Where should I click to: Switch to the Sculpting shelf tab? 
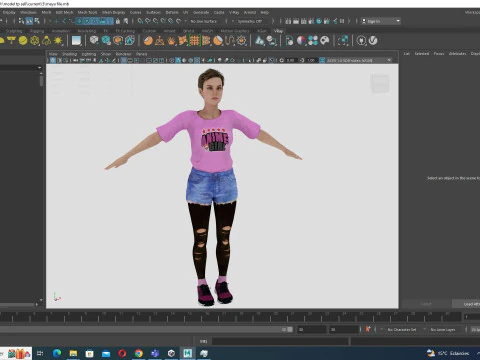[14, 31]
